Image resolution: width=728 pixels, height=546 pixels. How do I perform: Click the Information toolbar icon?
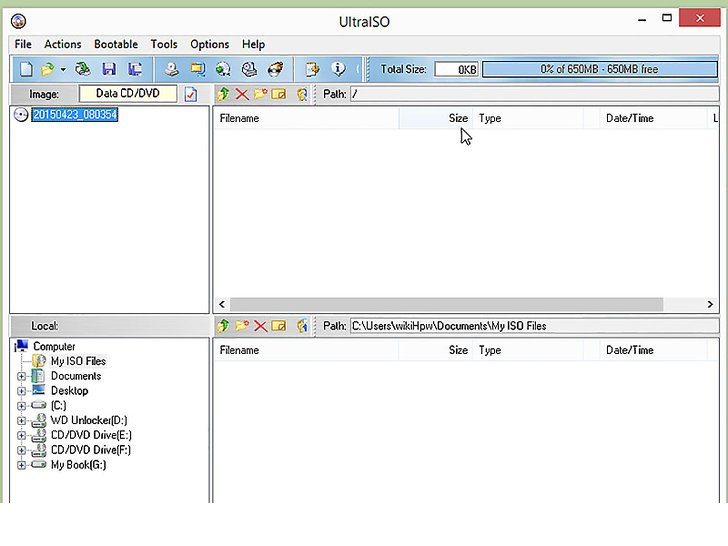pyautogui.click(x=338, y=69)
